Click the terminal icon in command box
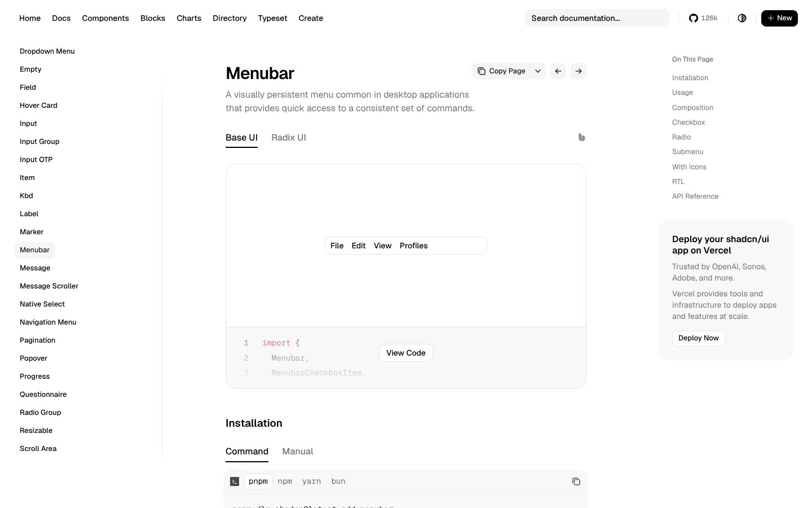The image size is (812, 508). tap(235, 481)
